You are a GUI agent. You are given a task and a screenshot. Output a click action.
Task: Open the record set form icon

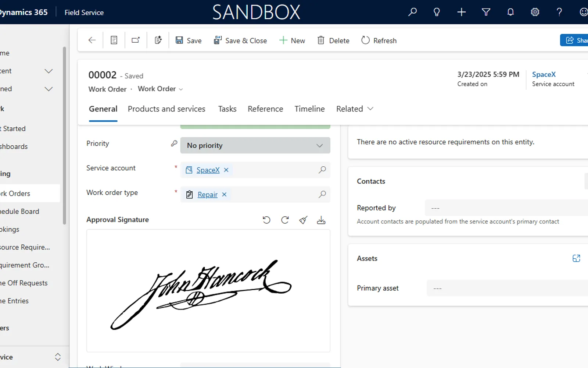tap(114, 40)
